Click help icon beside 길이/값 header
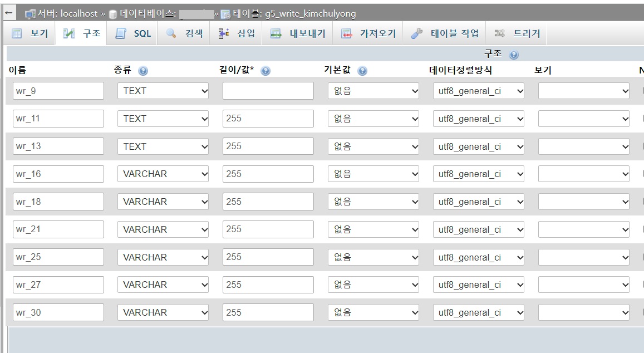The image size is (644, 353). (x=266, y=71)
